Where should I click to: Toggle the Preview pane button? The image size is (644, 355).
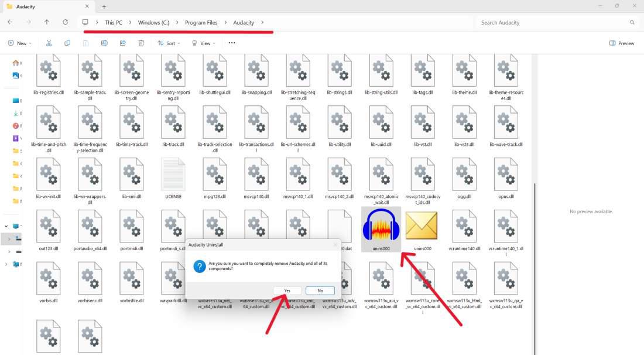coord(621,43)
